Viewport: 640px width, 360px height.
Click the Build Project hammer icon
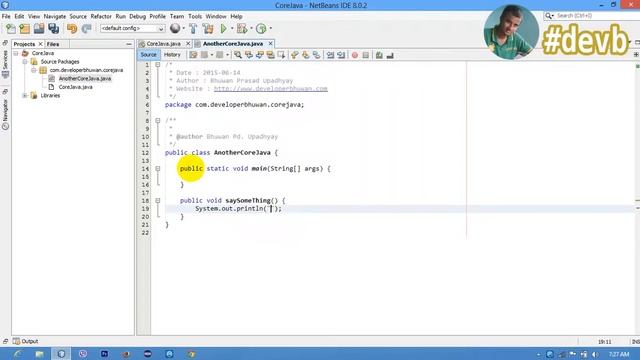(x=193, y=28)
